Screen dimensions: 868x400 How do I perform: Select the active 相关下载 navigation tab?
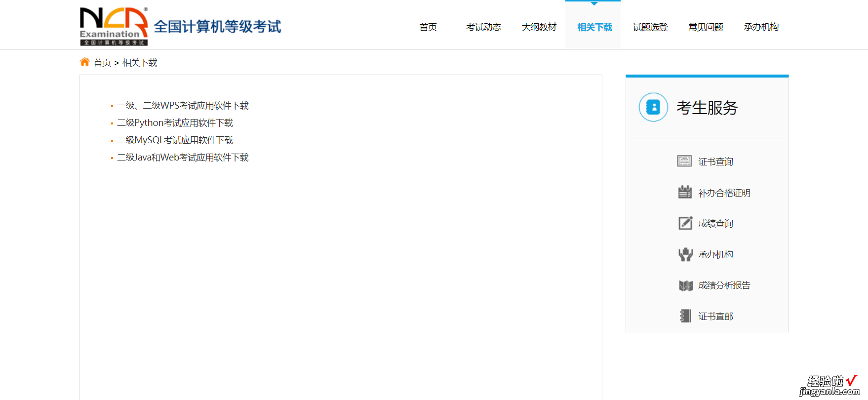[594, 27]
